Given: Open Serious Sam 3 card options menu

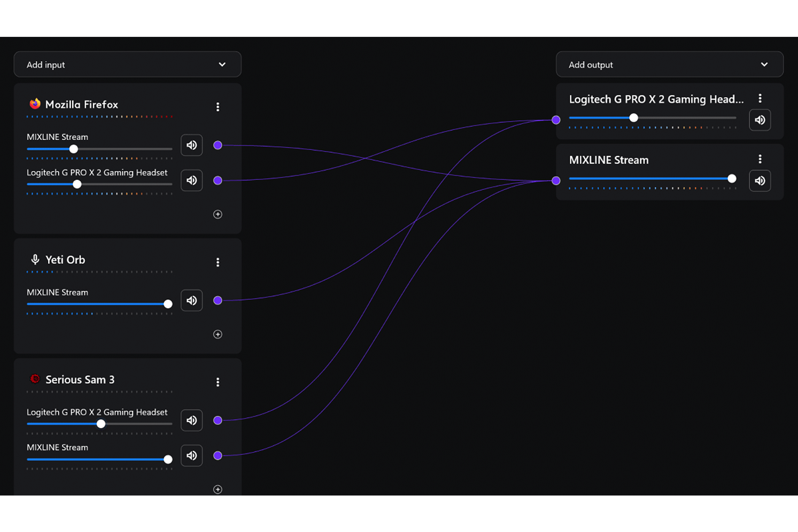Looking at the screenshot, I should click(218, 382).
